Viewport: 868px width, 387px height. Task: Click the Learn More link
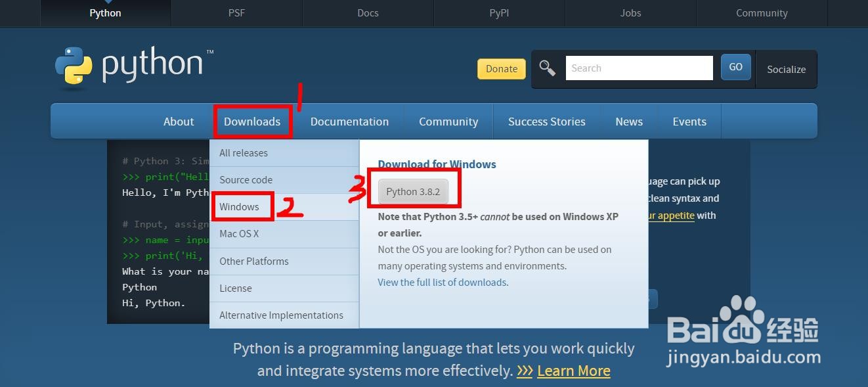(573, 370)
